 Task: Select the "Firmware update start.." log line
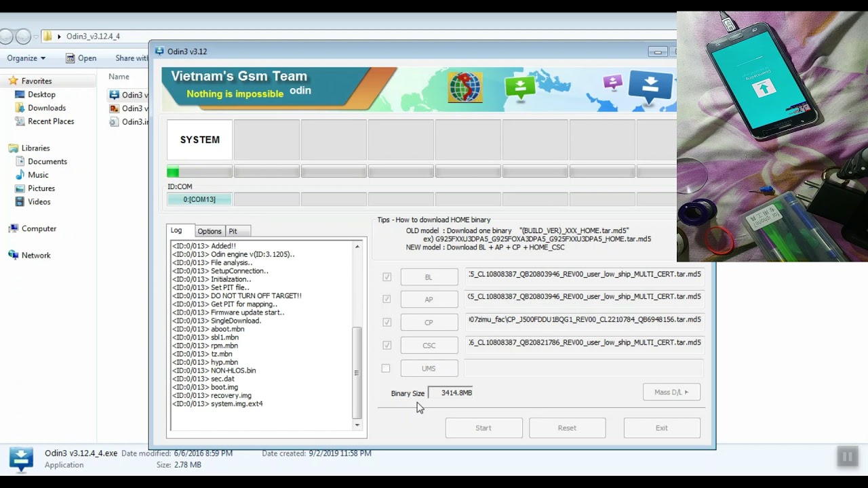[228, 312]
